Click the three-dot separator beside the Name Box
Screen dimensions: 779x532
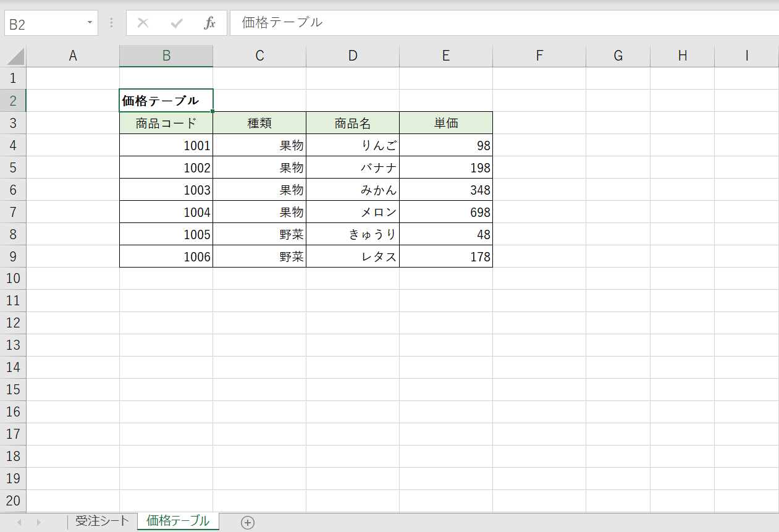110,23
